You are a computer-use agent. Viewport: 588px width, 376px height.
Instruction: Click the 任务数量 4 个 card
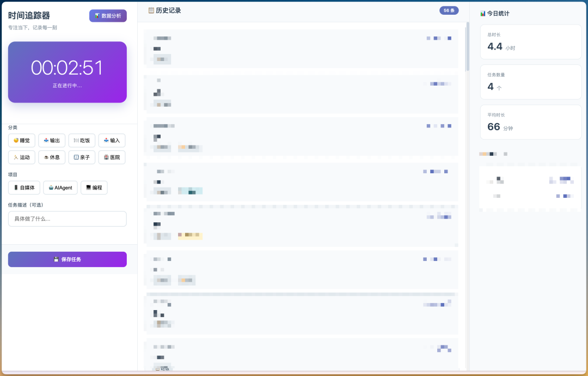[x=531, y=82]
